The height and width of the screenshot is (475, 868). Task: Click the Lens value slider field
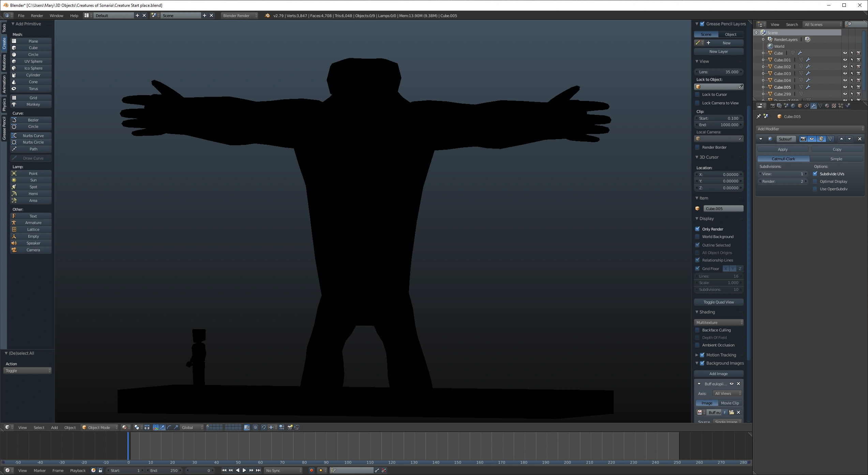(718, 72)
